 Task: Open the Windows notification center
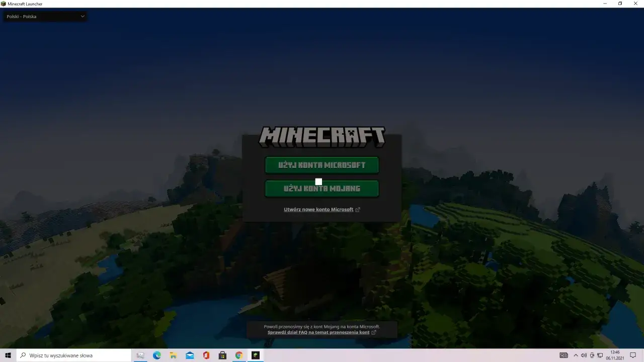click(633, 355)
